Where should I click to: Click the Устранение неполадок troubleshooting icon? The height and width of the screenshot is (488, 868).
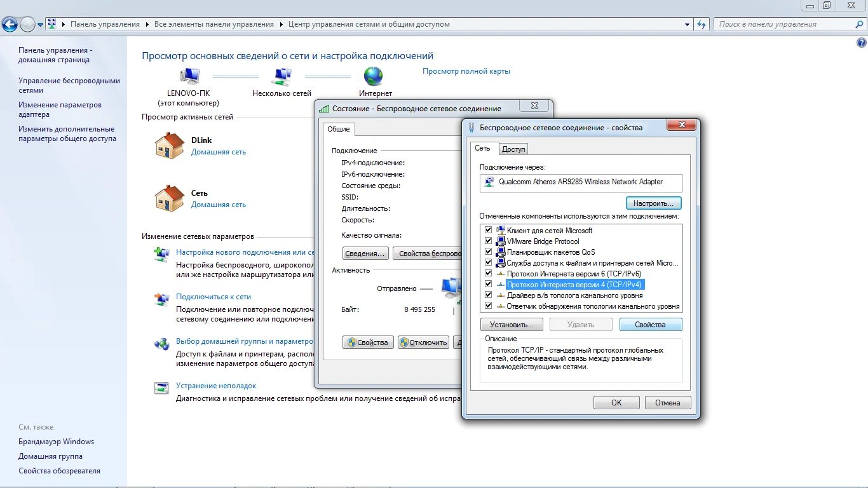click(x=162, y=388)
